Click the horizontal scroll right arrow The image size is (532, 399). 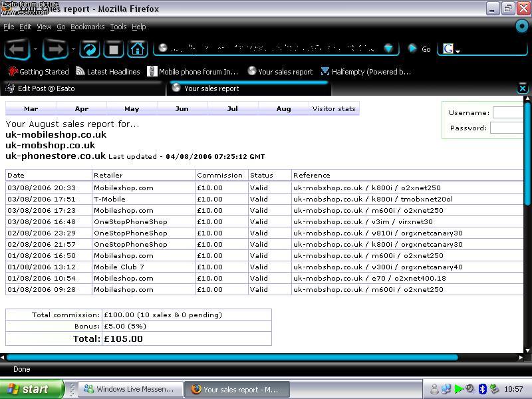coord(521,357)
